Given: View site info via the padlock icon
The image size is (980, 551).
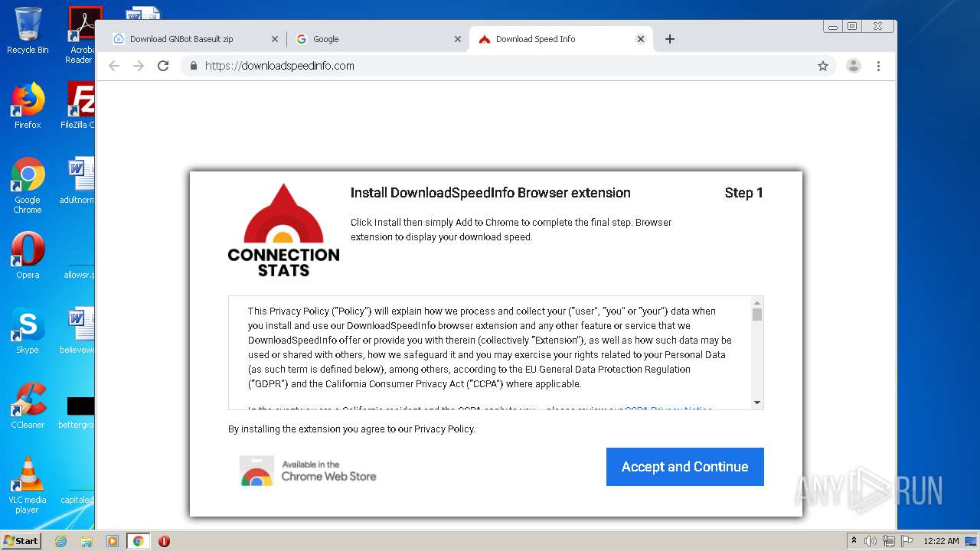Looking at the screenshot, I should tap(194, 66).
